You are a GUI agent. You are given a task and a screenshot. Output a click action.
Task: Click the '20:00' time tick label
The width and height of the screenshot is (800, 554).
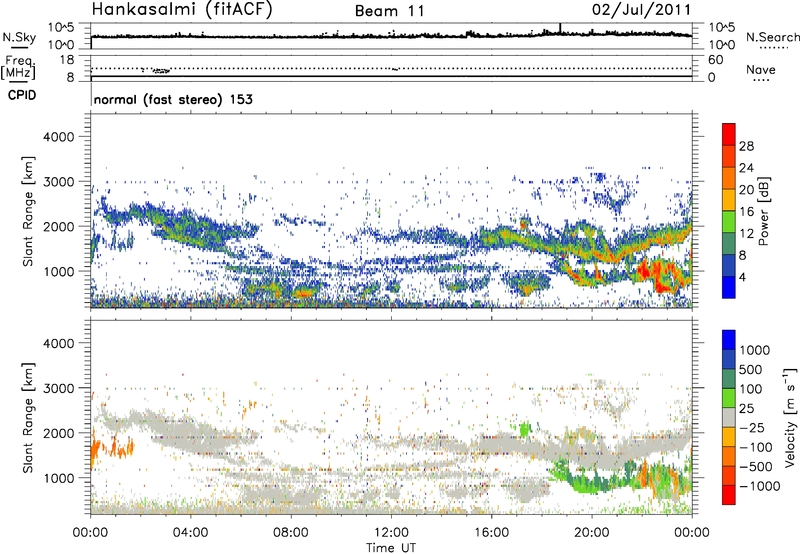pos(591,533)
